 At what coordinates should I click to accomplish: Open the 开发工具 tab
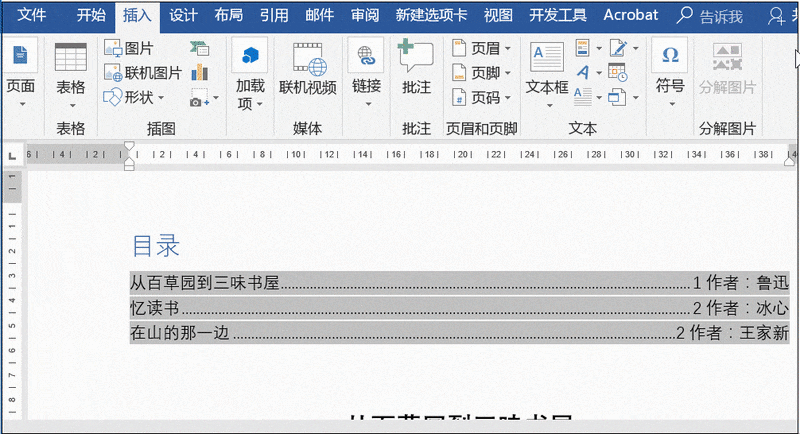tap(558, 15)
